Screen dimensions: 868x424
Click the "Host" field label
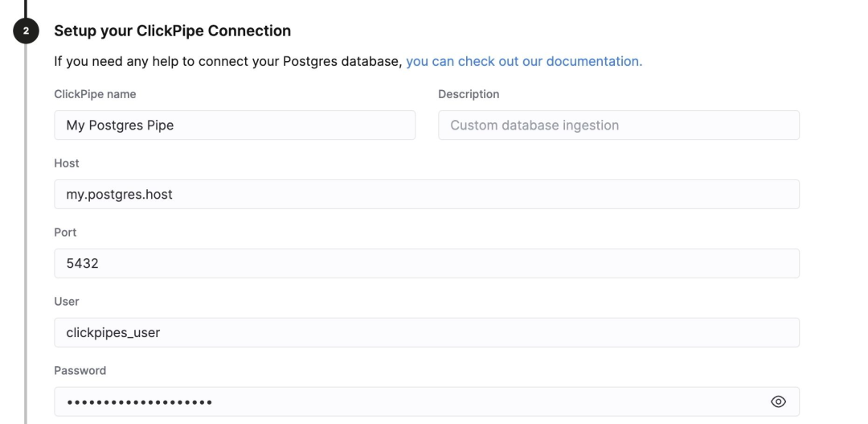pyautogui.click(x=67, y=163)
